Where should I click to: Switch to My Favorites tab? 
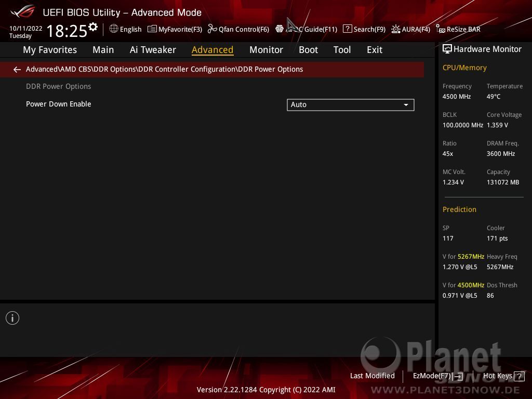pyautogui.click(x=50, y=50)
